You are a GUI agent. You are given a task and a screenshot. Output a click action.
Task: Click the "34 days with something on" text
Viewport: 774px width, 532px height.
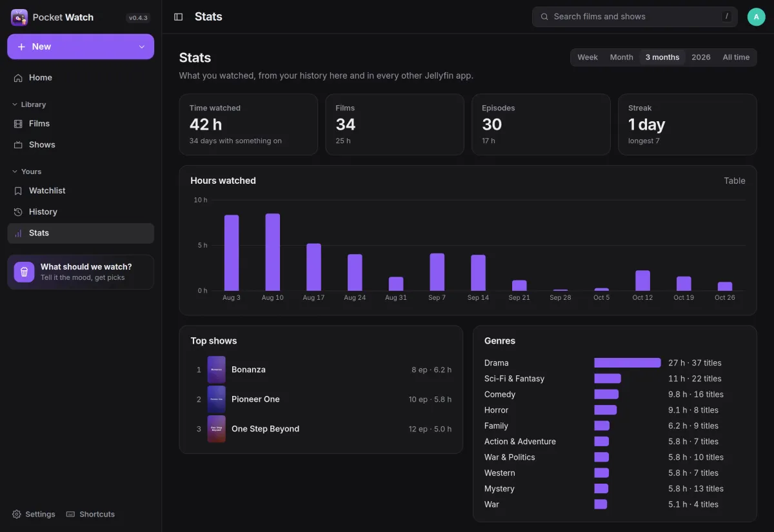[x=235, y=141]
